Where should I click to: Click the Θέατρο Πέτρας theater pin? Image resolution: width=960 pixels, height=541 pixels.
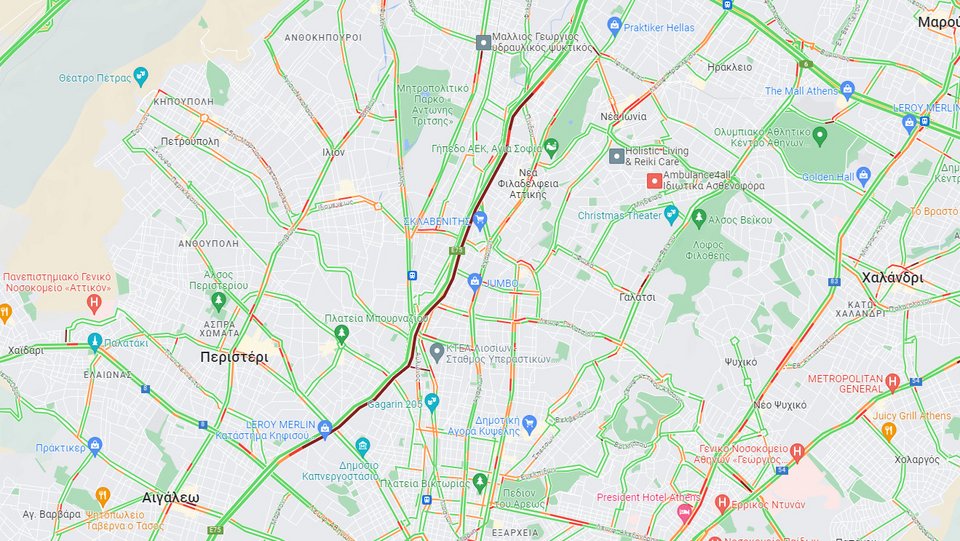click(141, 76)
